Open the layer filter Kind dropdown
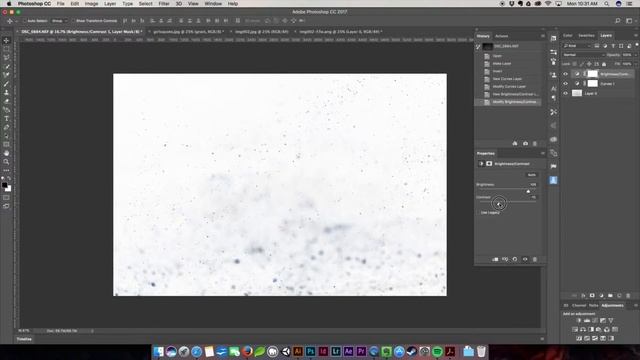 coord(577,46)
